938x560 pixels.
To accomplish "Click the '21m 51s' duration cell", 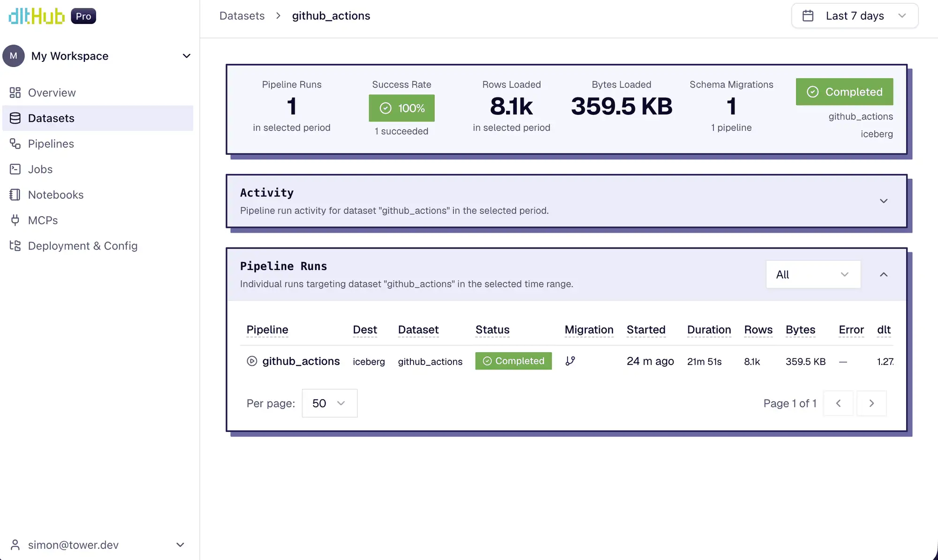I will pyautogui.click(x=704, y=362).
